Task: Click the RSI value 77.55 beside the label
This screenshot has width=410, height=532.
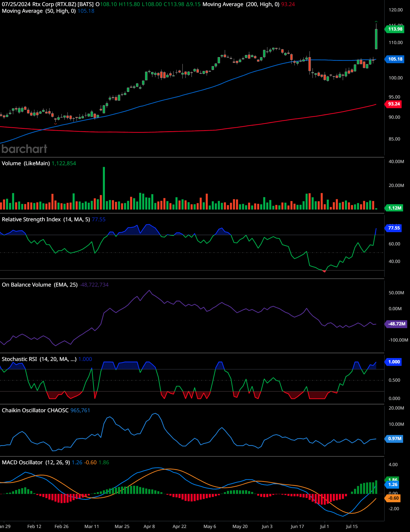Action: click(x=99, y=219)
